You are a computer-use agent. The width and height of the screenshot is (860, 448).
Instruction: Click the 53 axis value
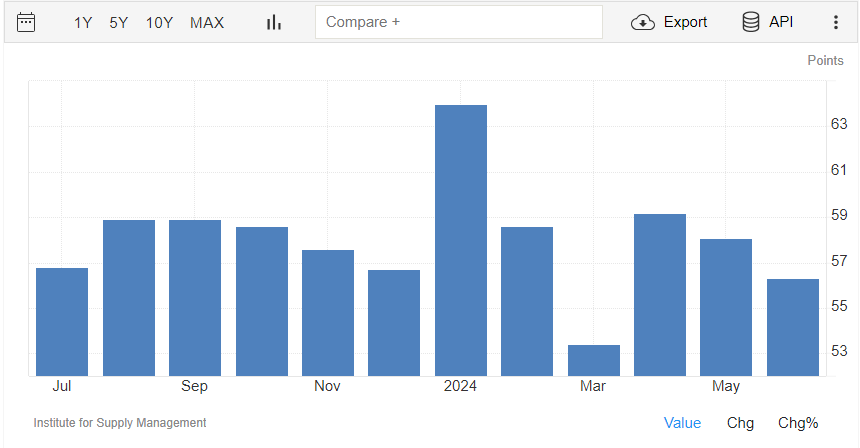point(839,350)
